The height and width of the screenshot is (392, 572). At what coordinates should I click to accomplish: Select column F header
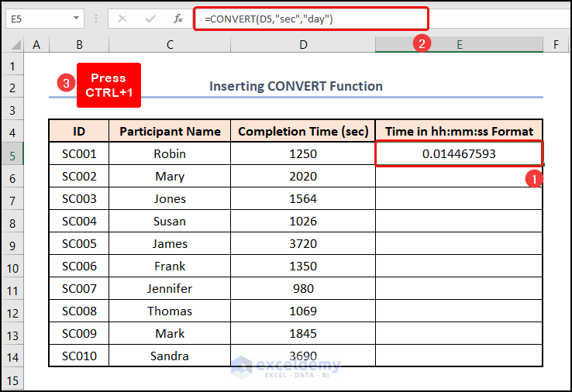pos(556,44)
